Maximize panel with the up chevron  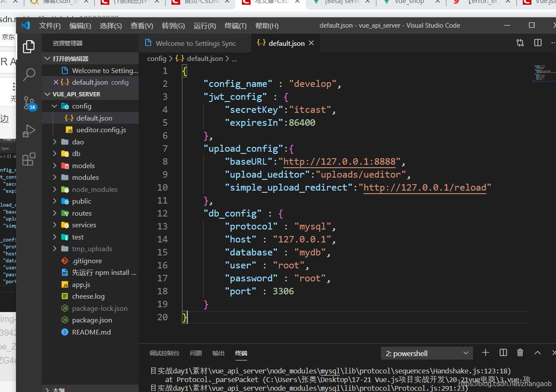pos(537,353)
